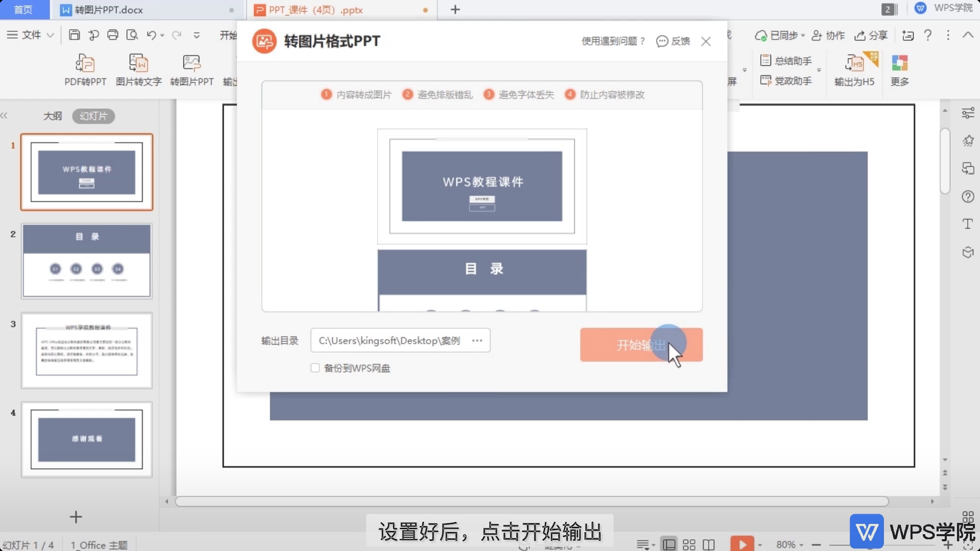Click the reading view book icon
980x551 pixels.
[x=709, y=545]
